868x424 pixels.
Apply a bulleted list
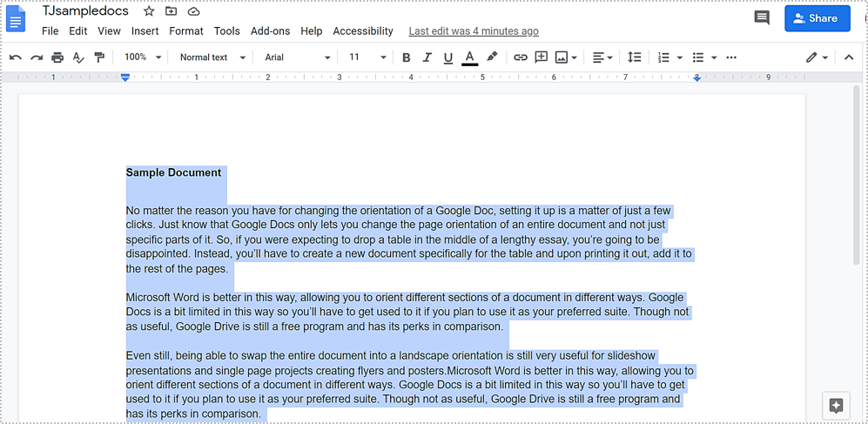pyautogui.click(x=698, y=57)
